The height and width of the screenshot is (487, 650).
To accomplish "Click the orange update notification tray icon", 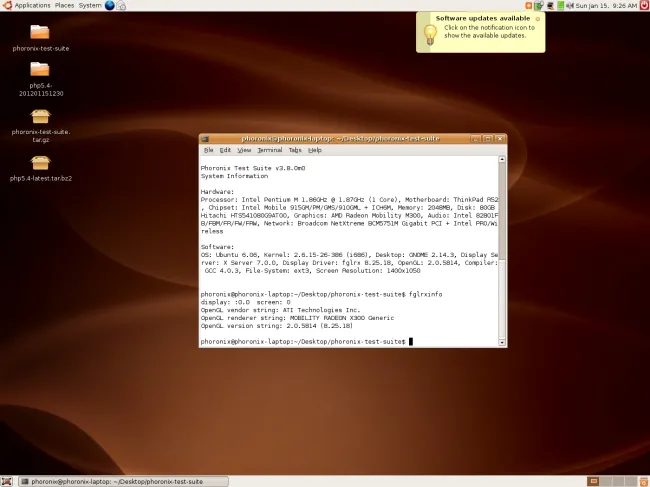I will (528, 5).
